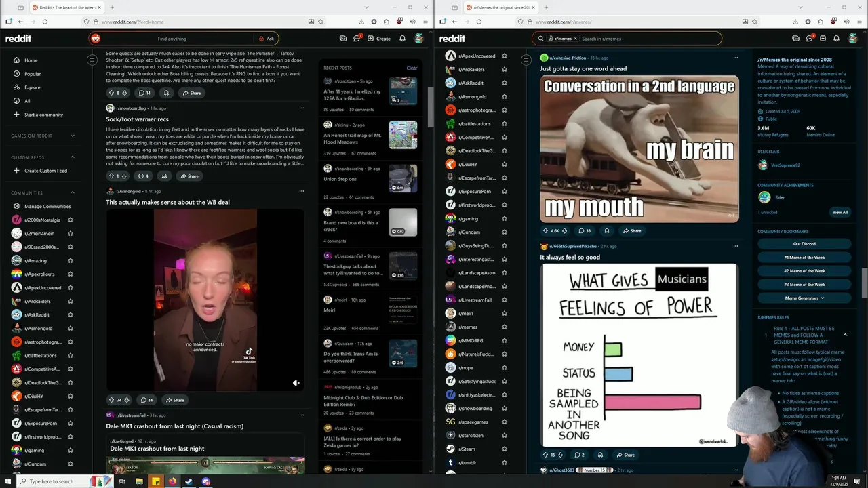Downvote the Sock/foot warmer recs post
The image size is (868, 488).
[125, 176]
